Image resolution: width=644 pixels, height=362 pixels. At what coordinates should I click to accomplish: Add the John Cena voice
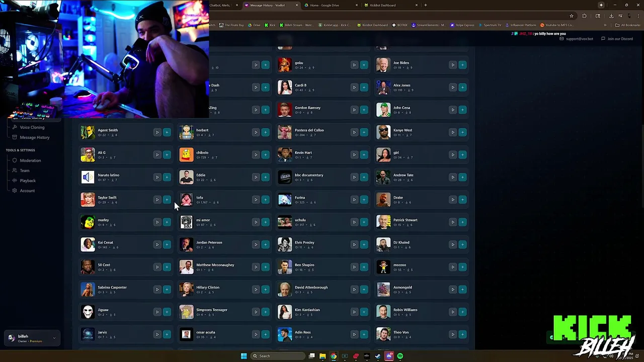tap(462, 110)
